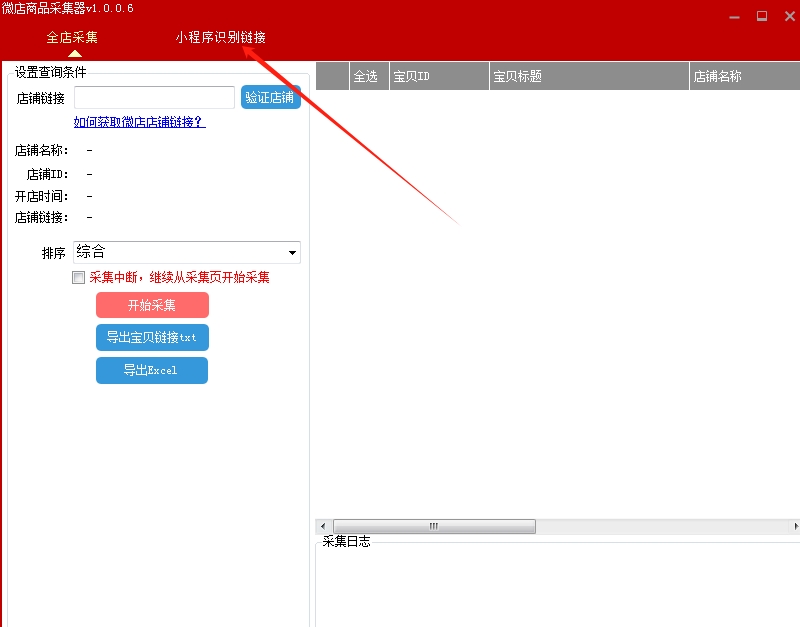Viewport: 800px width, 627px height.
Task: Click the horizontal scrollbar right arrow
Action: [x=795, y=526]
